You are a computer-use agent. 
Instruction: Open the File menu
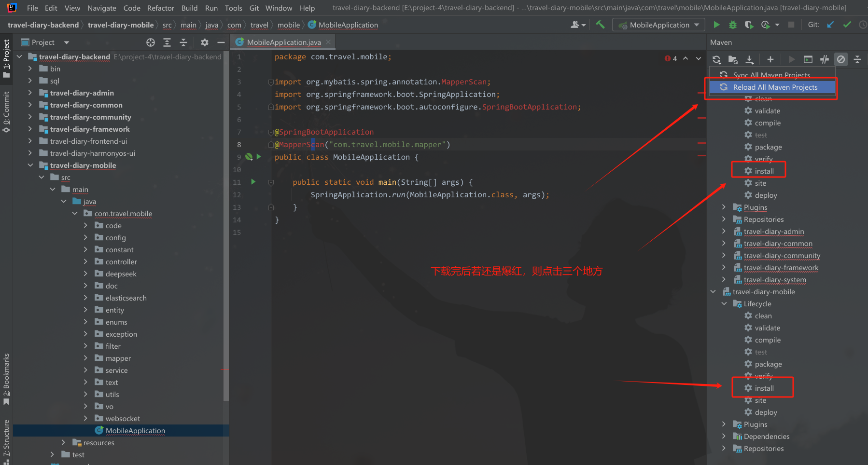(32, 8)
